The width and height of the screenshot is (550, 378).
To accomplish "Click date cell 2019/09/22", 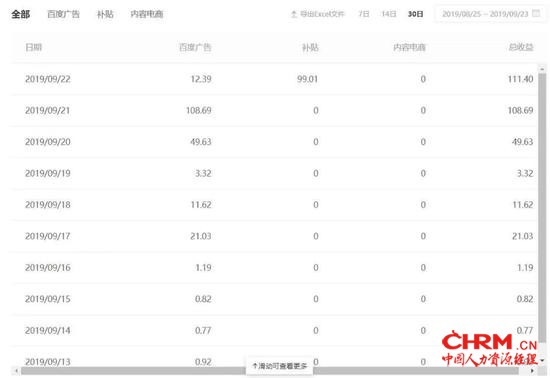I will (48, 79).
